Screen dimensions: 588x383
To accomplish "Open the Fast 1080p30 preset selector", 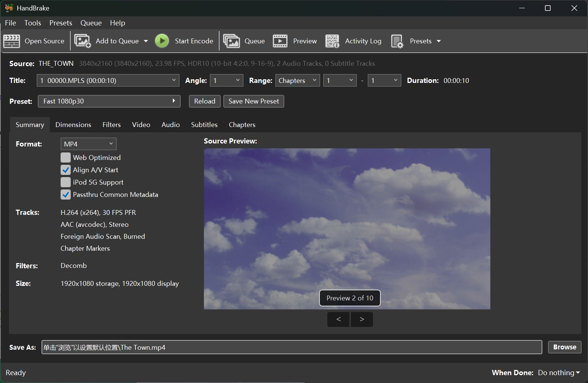I will click(109, 101).
